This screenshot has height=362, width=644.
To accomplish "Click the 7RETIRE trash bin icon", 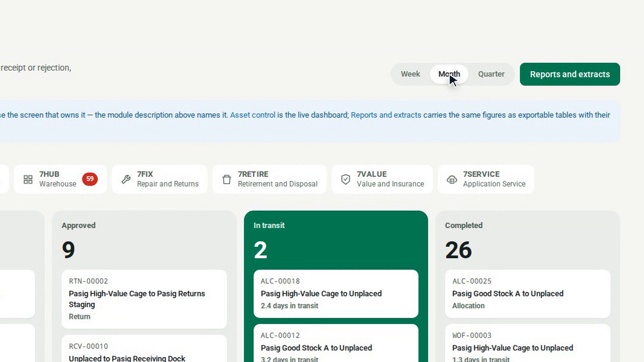I will [x=227, y=179].
